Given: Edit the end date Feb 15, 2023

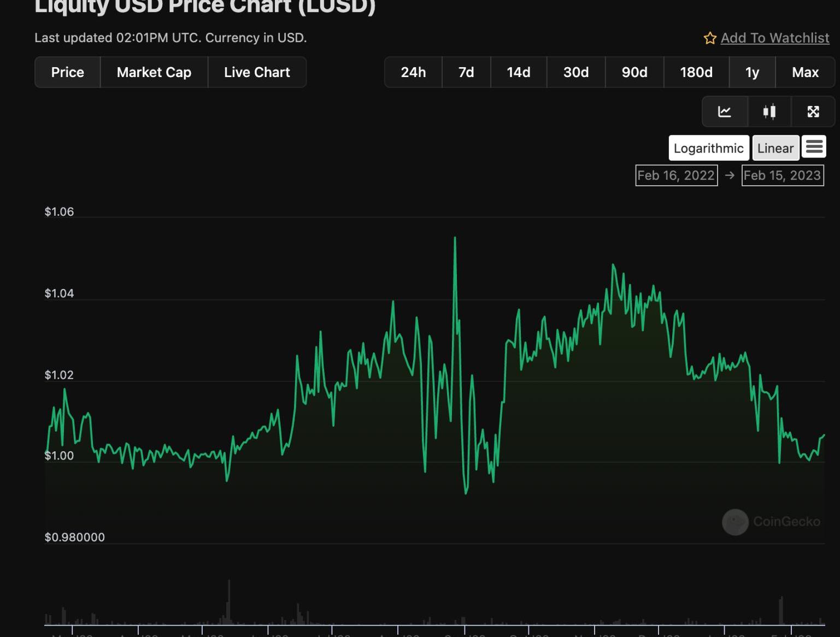Looking at the screenshot, I should [x=782, y=175].
